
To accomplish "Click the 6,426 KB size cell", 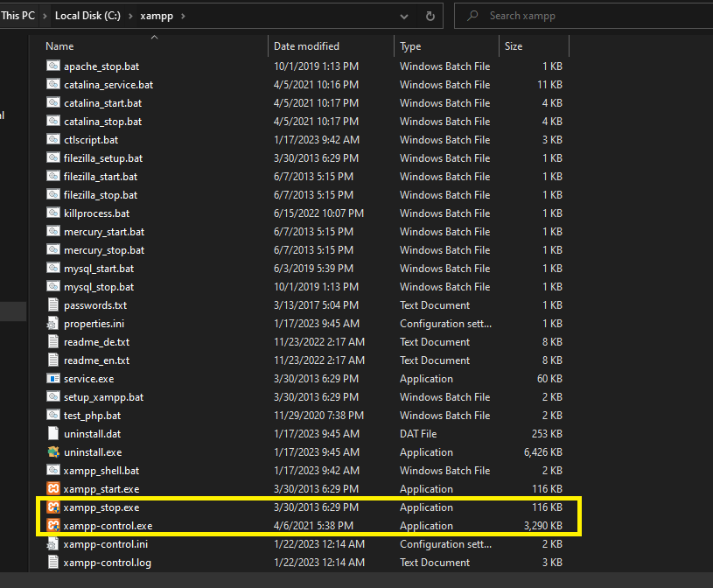I will tap(543, 452).
